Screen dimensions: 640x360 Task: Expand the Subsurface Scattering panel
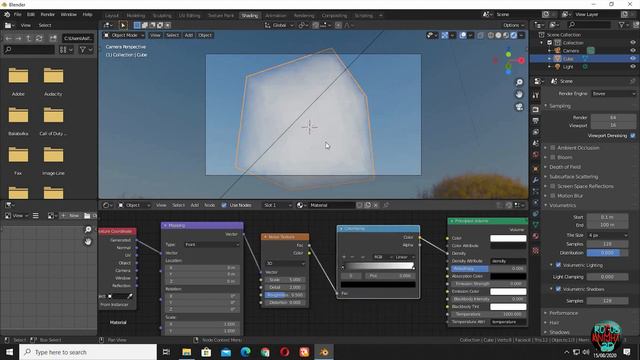pos(573,177)
